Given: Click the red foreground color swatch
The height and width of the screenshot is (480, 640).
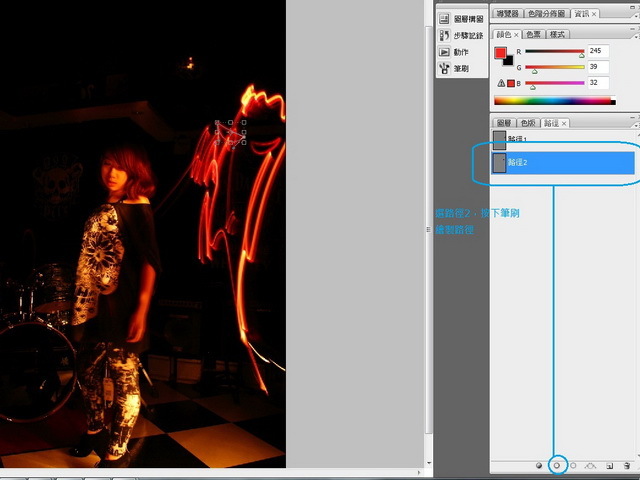Looking at the screenshot, I should 500,53.
